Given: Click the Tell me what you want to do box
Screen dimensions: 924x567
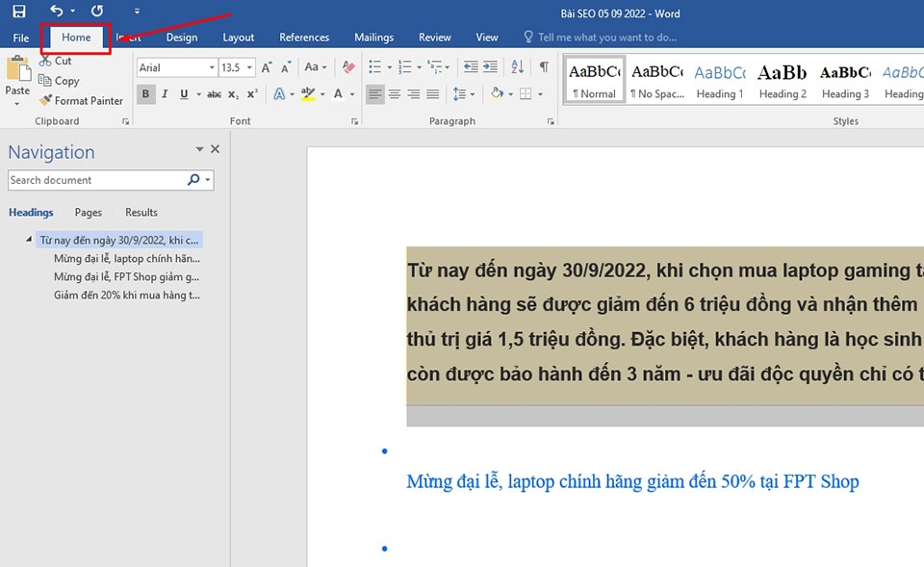Looking at the screenshot, I should click(x=601, y=38).
